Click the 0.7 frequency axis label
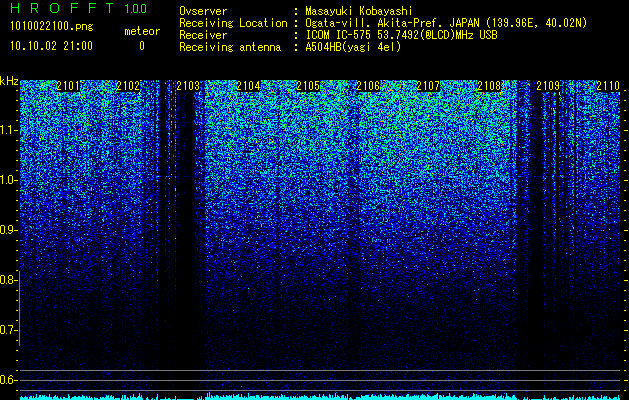629x400 pixels. [x=7, y=330]
